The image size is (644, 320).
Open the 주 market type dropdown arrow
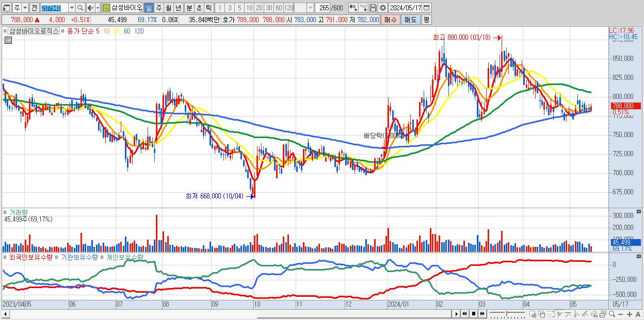click(25, 8)
